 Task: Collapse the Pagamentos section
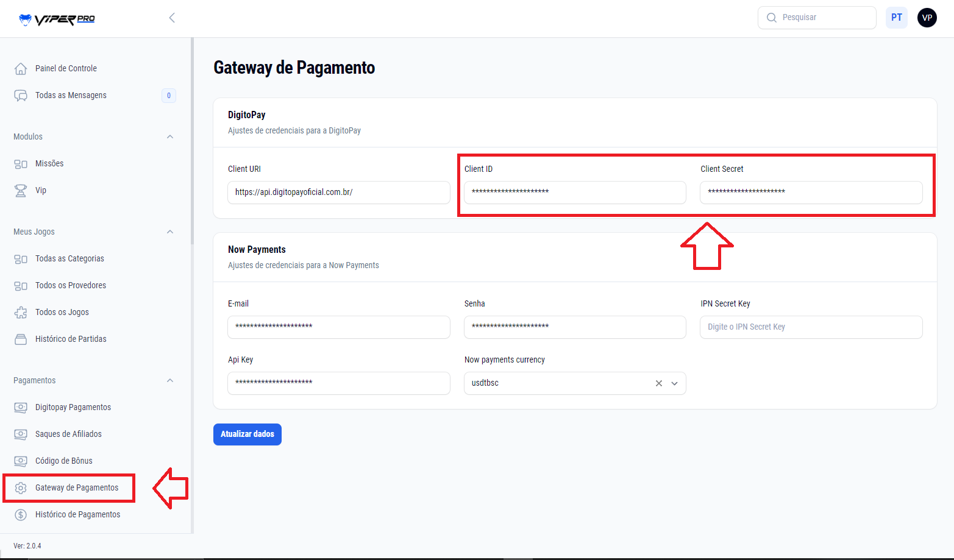point(170,381)
